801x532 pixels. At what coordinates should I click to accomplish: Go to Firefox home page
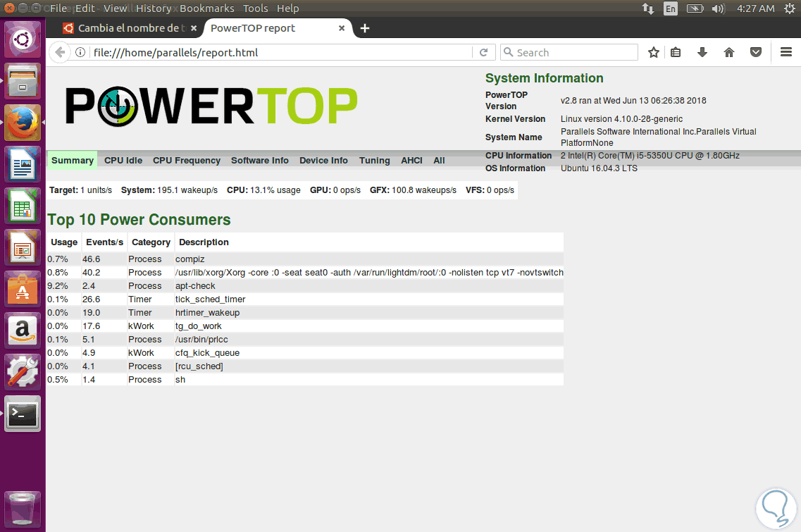coord(729,52)
